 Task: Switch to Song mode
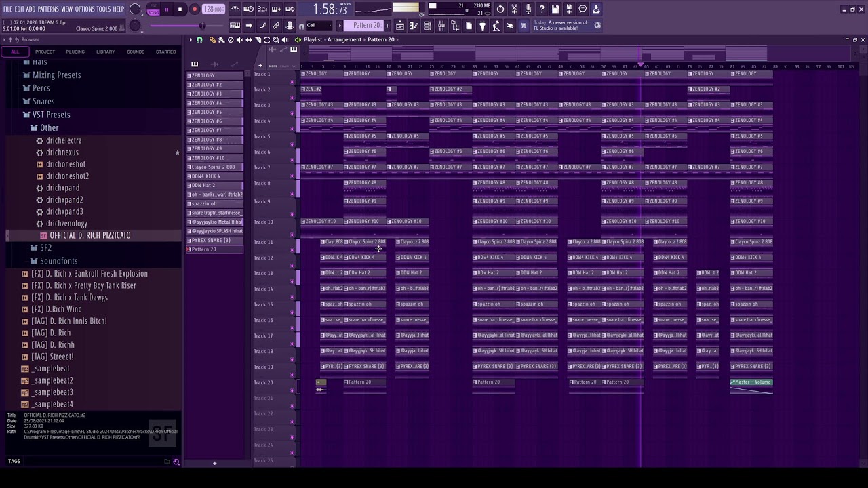point(153,12)
